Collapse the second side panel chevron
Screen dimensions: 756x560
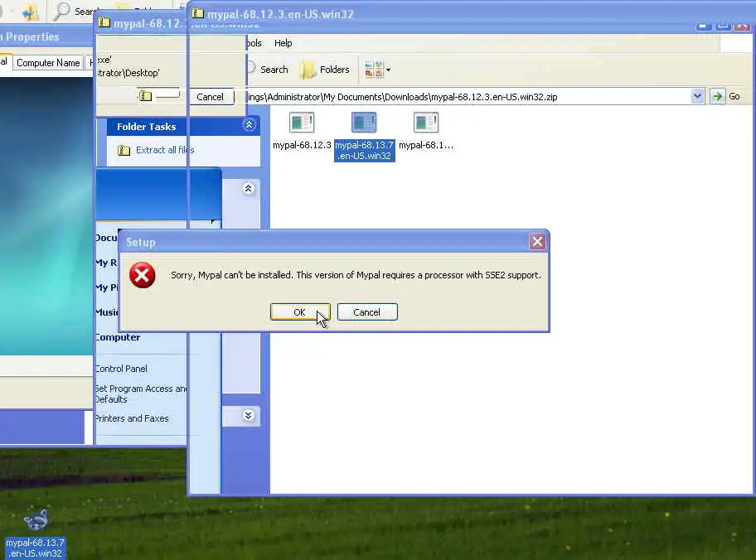[x=249, y=188]
